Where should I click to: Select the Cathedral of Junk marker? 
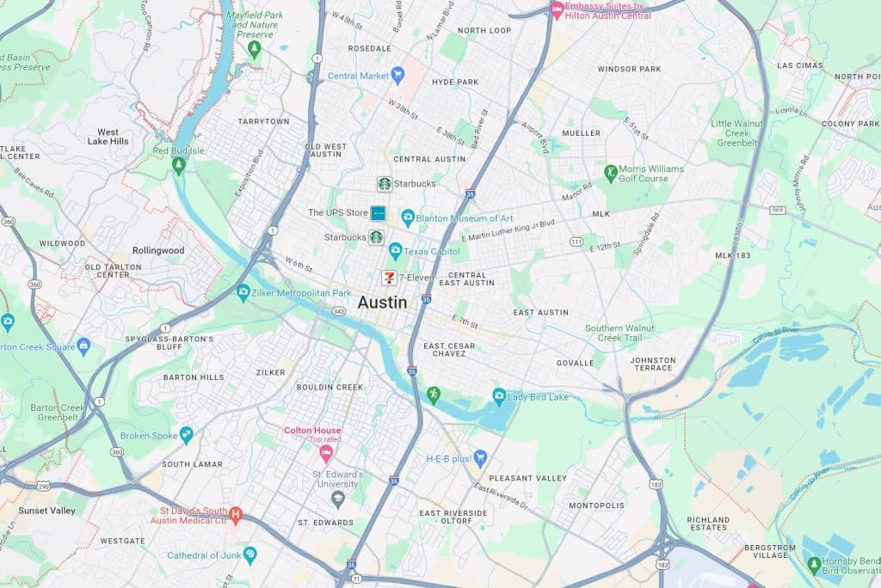pyautogui.click(x=250, y=554)
